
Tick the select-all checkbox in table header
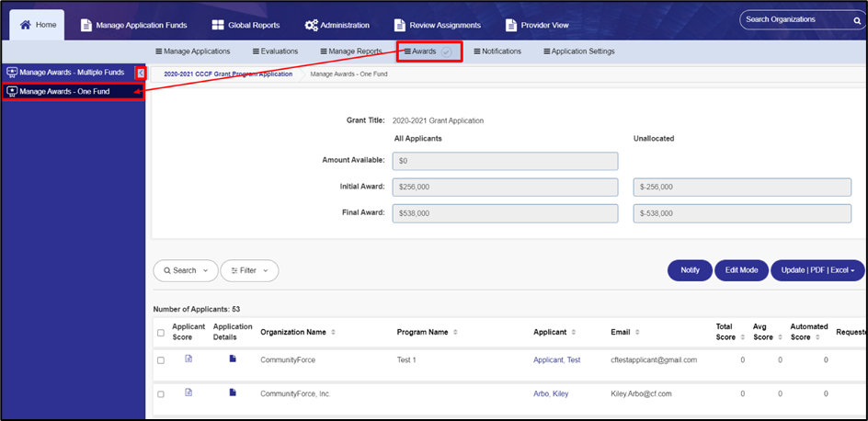(x=161, y=333)
